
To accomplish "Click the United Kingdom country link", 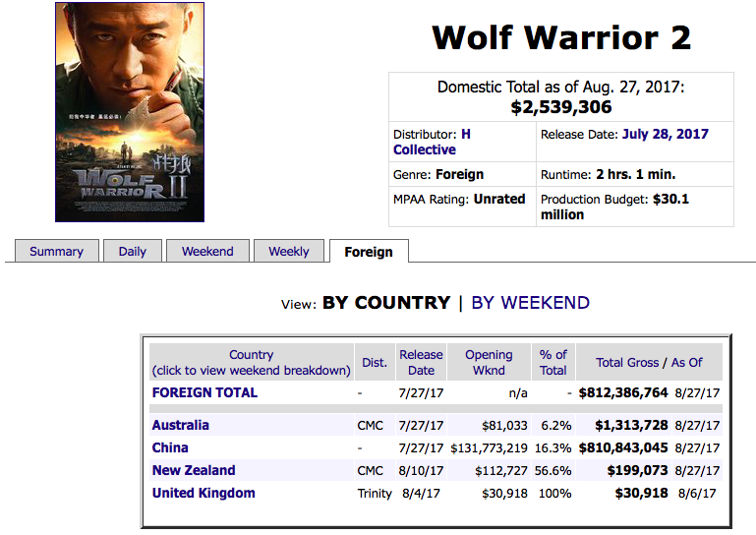I will tap(204, 494).
